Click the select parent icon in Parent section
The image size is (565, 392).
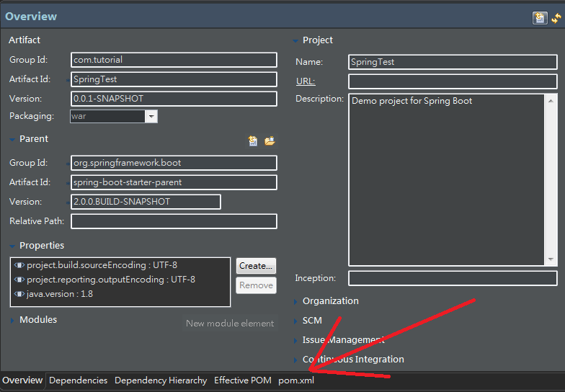[x=253, y=141]
